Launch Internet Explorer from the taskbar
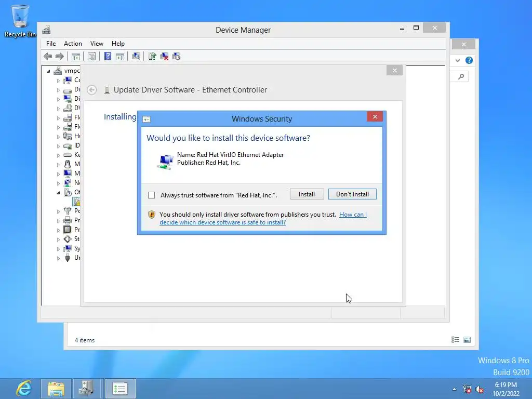The height and width of the screenshot is (399, 532). (24, 389)
